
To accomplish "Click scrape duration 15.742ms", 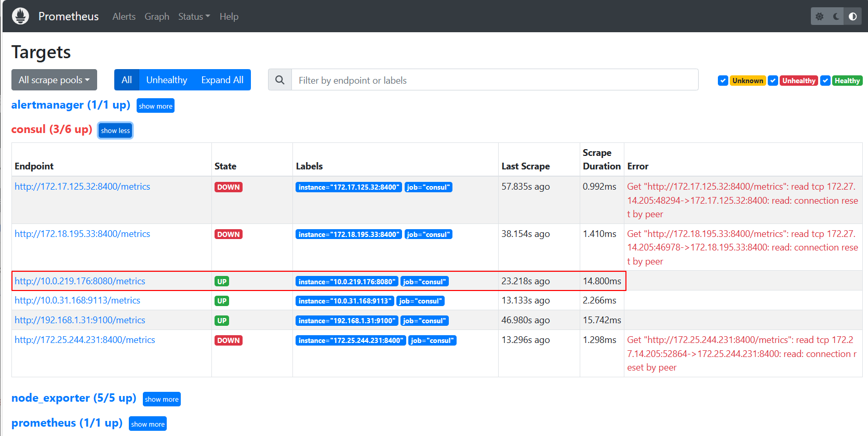I will (602, 320).
